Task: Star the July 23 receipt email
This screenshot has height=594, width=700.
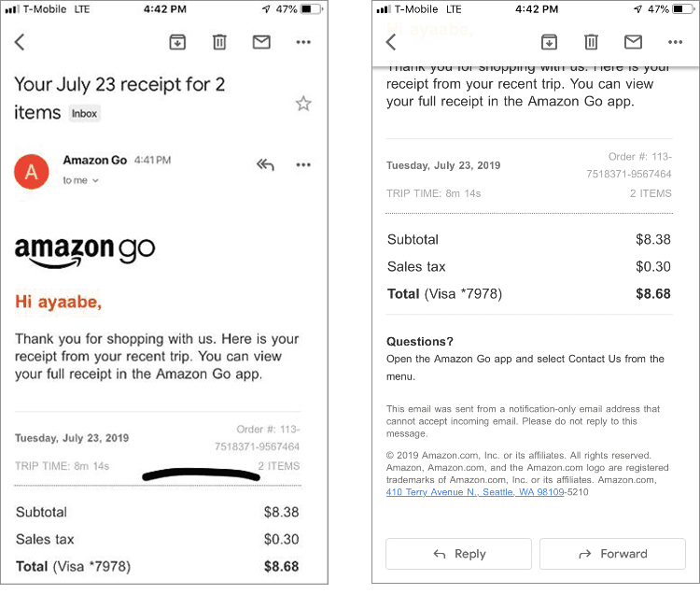Action: click(x=303, y=104)
